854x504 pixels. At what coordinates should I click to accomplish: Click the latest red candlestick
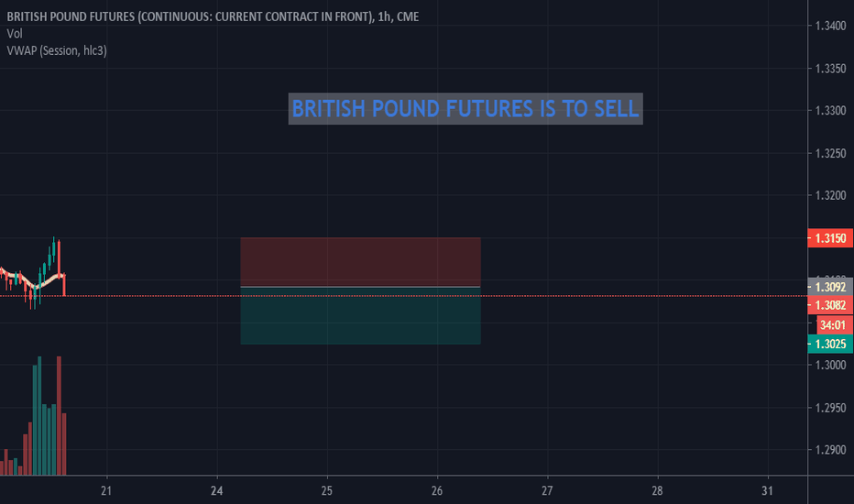click(64, 285)
